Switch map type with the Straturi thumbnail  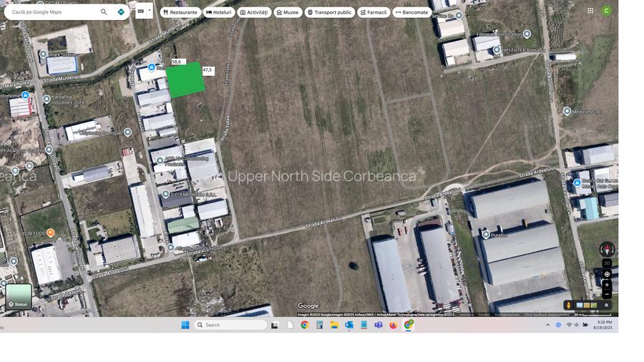(19, 296)
